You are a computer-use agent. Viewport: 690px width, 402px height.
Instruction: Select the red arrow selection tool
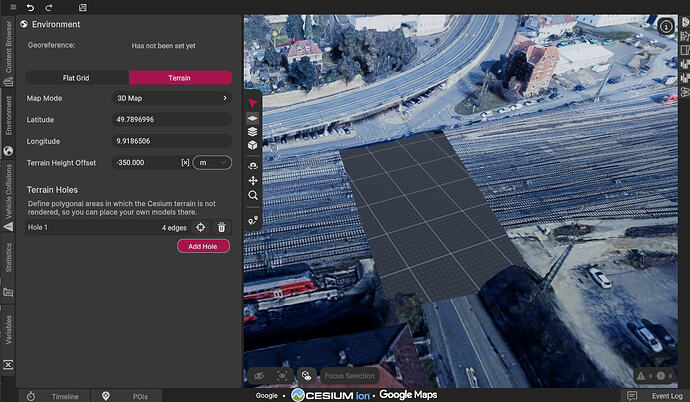[253, 103]
